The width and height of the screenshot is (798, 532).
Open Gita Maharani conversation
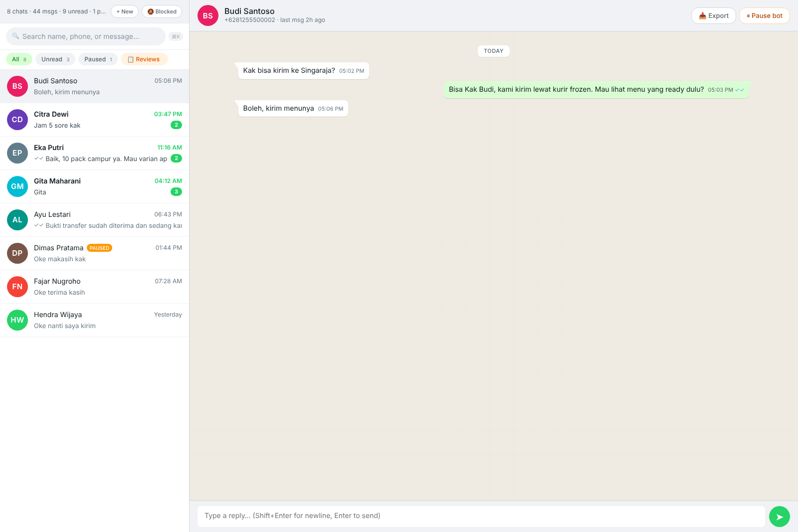[x=95, y=186]
